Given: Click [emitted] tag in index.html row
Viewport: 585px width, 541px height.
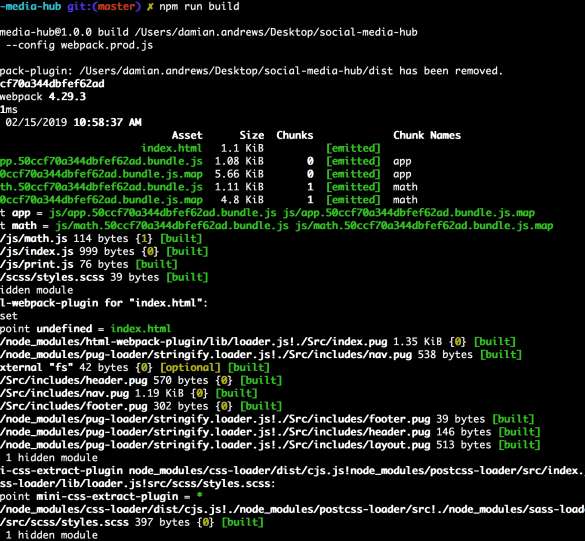Looking at the screenshot, I should click(353, 148).
